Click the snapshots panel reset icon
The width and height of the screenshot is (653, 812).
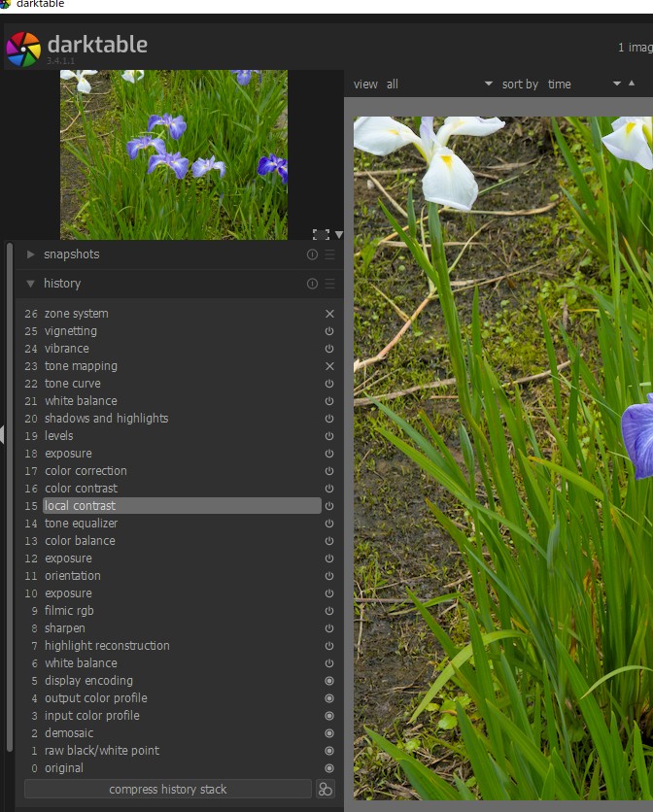tap(312, 254)
